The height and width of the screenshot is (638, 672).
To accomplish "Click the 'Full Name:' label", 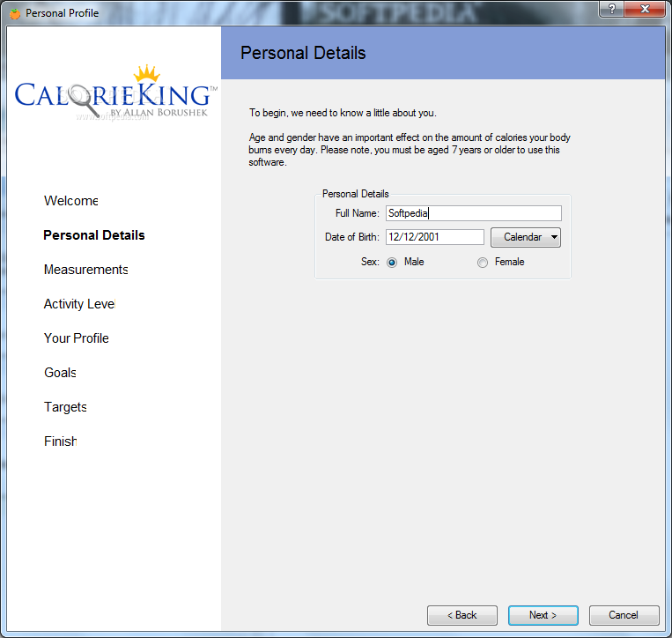I will pyautogui.click(x=358, y=213).
